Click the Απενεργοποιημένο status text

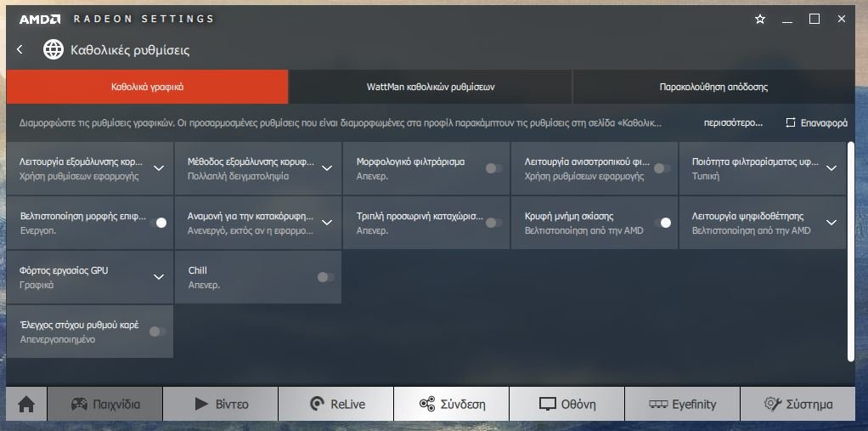58,339
